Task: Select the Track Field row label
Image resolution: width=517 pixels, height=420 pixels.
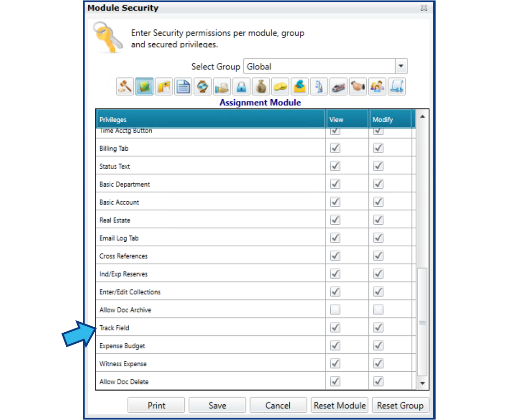Action: (x=115, y=328)
